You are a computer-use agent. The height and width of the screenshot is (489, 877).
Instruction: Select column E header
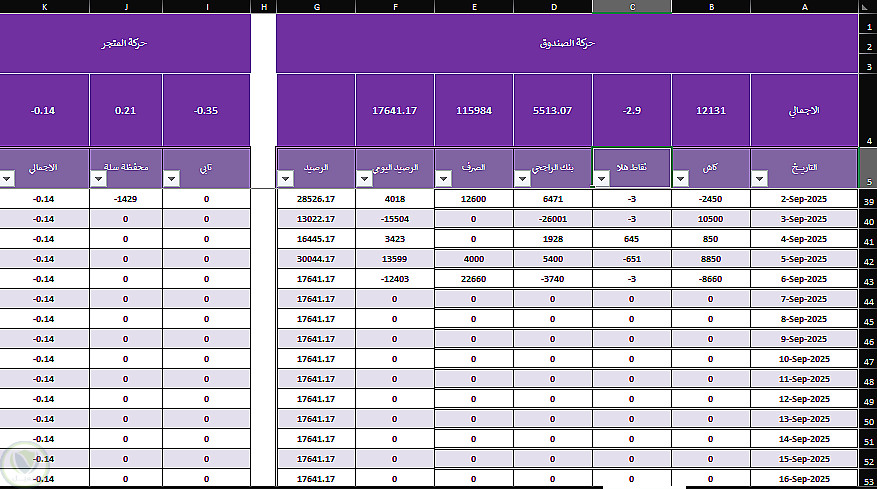474,7
